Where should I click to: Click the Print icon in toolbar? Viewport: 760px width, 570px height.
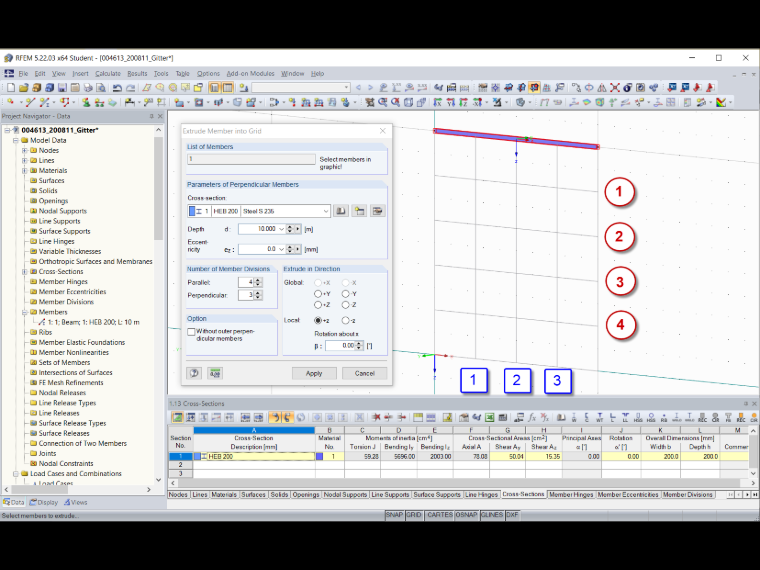(x=88, y=88)
